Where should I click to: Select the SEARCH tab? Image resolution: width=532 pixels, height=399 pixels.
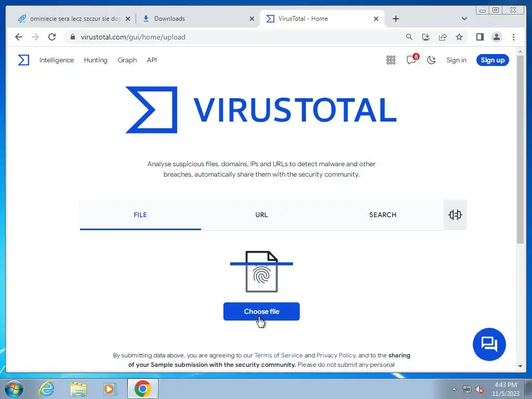383,215
